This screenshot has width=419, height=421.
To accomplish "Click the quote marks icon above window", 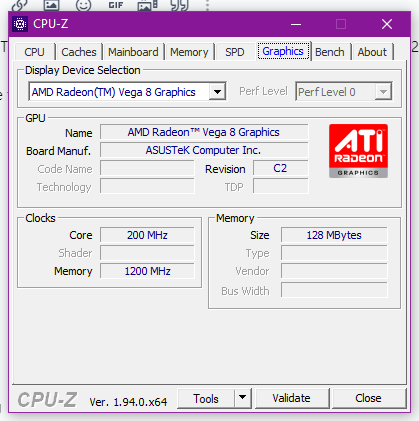I will 179,5.
